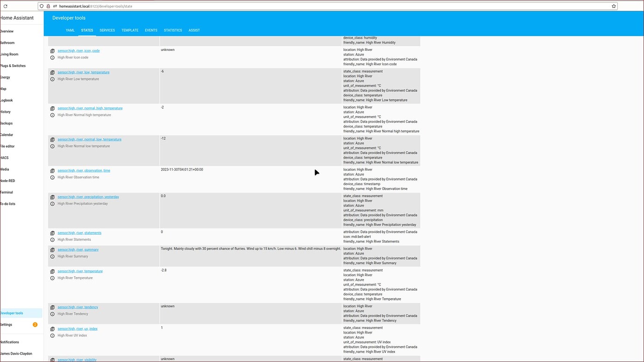Switch to the SERVICES tab

(107, 30)
